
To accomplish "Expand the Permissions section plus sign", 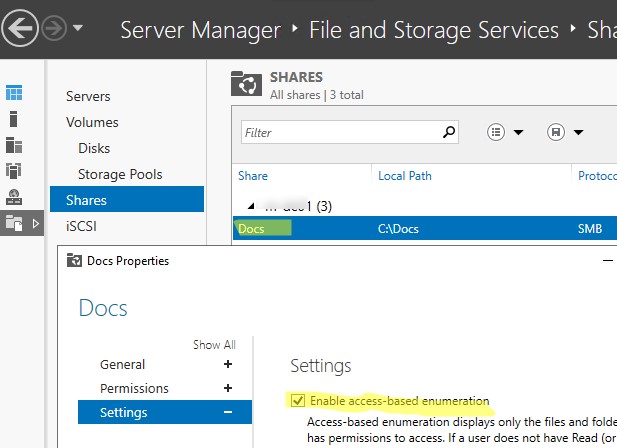I will tap(228, 389).
